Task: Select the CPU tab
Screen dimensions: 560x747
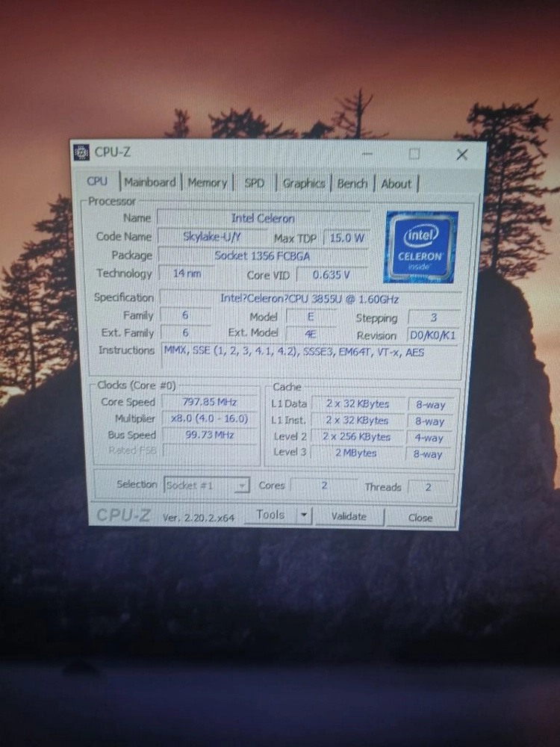Action: point(97,182)
